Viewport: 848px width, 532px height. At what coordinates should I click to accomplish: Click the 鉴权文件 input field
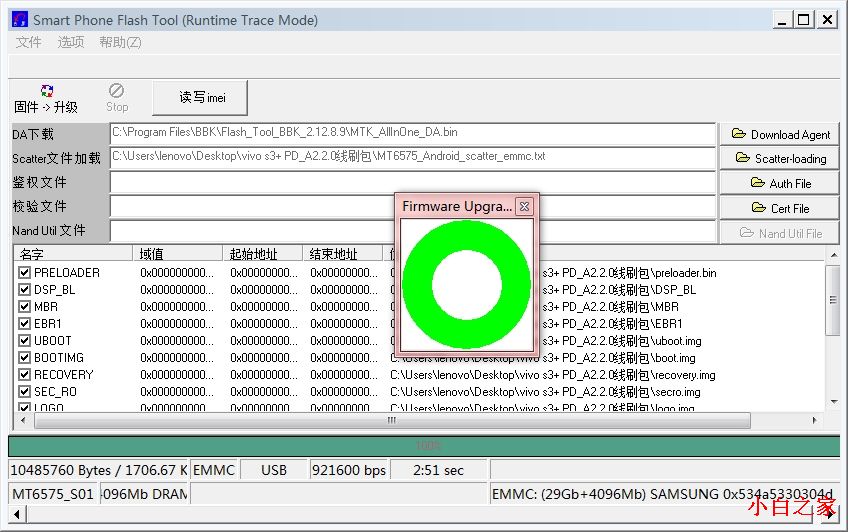pyautogui.click(x=413, y=182)
